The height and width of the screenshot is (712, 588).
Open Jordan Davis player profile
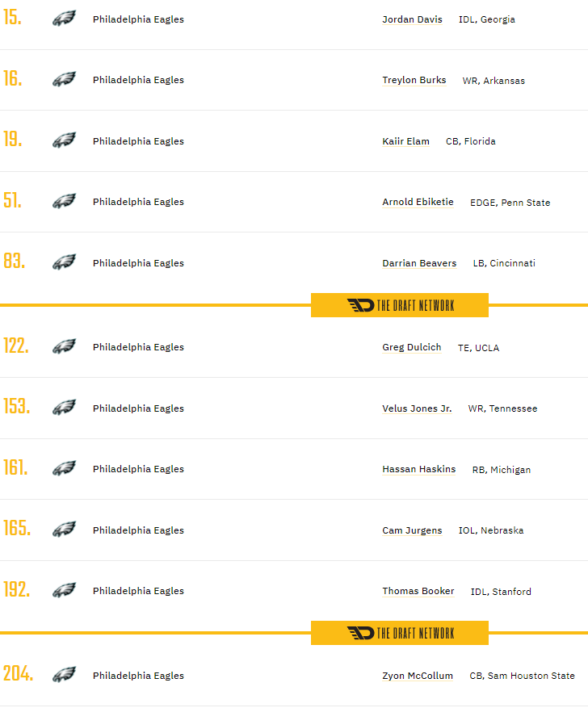tap(412, 19)
